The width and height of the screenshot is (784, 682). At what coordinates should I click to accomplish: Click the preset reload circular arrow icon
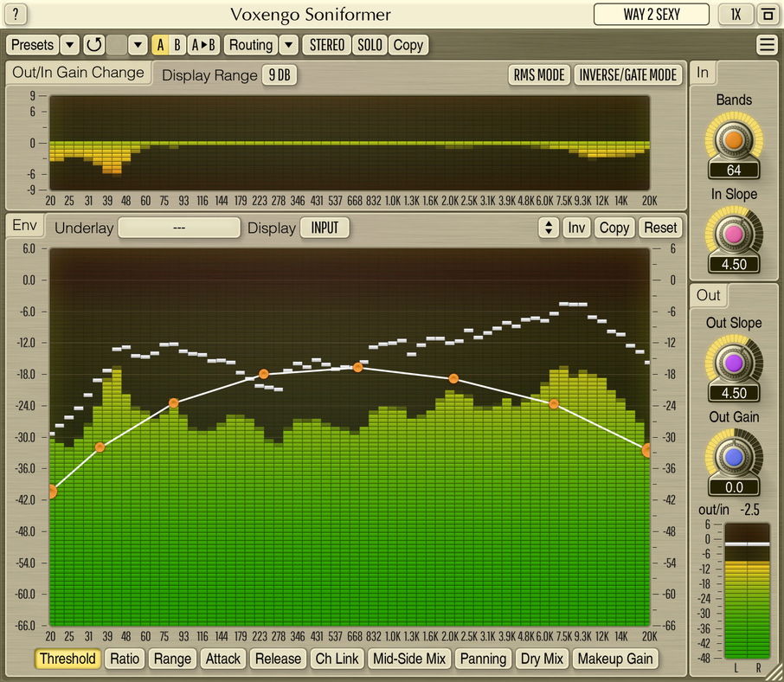tap(94, 44)
